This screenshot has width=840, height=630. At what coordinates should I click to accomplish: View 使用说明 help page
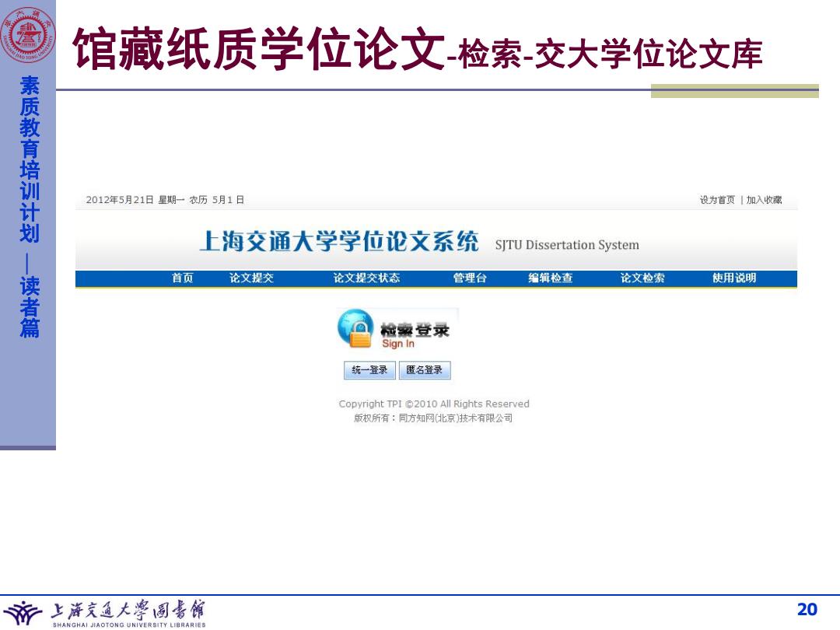734,278
